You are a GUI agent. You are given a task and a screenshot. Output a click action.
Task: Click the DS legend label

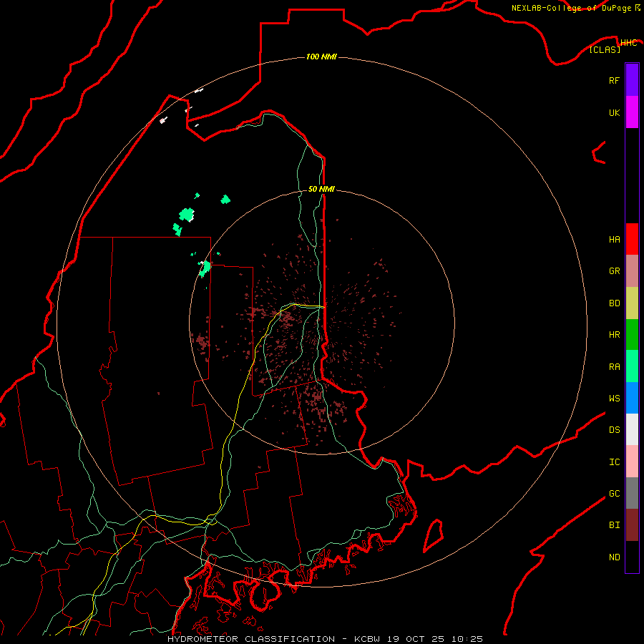[614, 430]
